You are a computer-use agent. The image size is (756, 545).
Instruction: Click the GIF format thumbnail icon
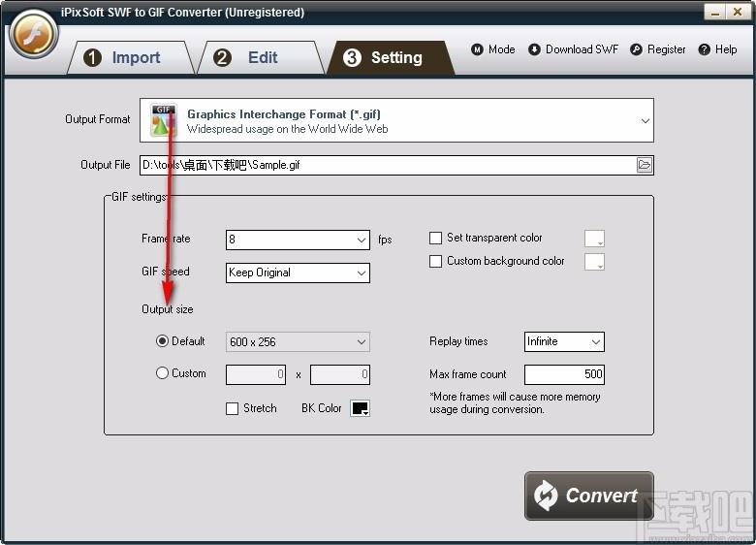point(164,120)
